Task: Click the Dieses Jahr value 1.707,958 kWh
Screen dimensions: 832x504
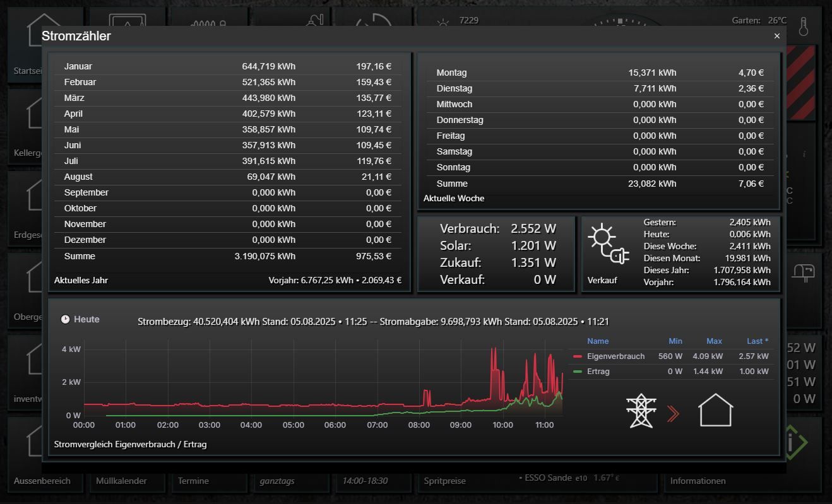Action: pos(742,270)
